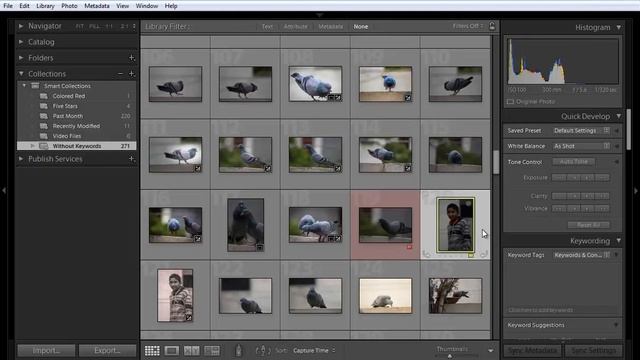Open Navigator zoom ratio menu arrows
Image resolution: width=640 pixels, height=360 pixels.
point(134,26)
